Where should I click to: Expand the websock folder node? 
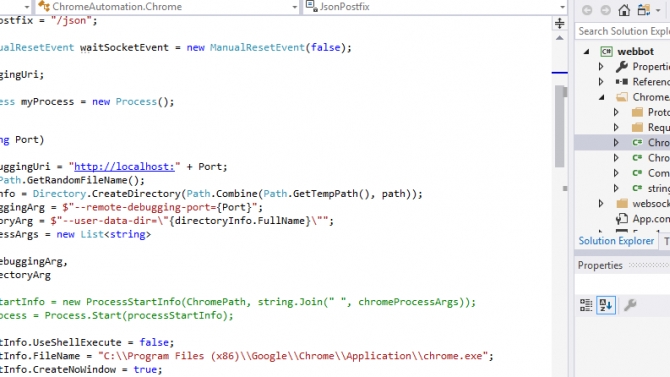pyautogui.click(x=601, y=203)
